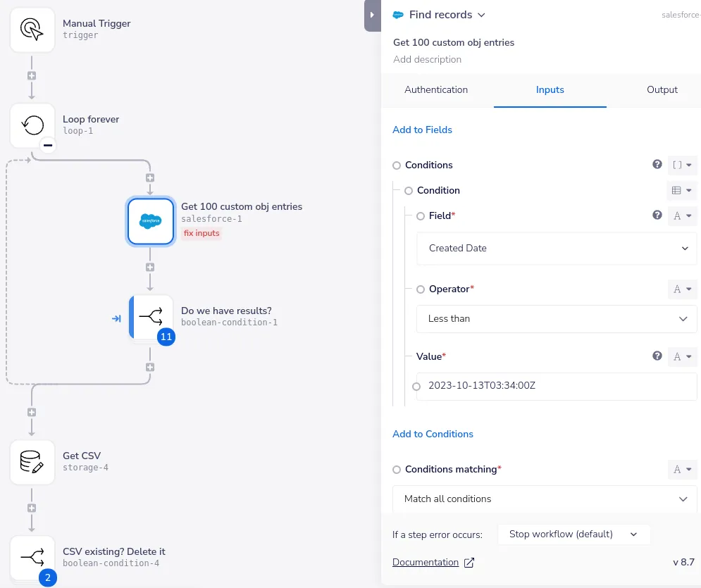This screenshot has height=588, width=701.
Task: Click the v 8.7 version label
Action: pos(683,562)
